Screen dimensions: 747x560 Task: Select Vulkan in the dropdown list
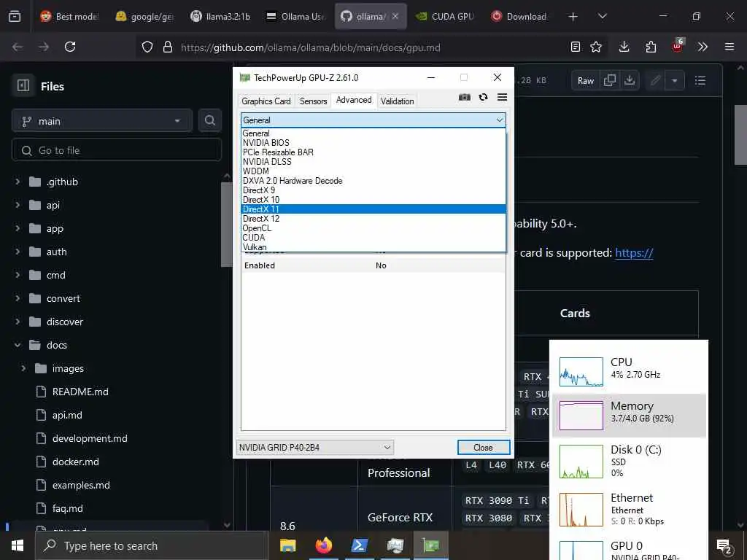pos(373,246)
